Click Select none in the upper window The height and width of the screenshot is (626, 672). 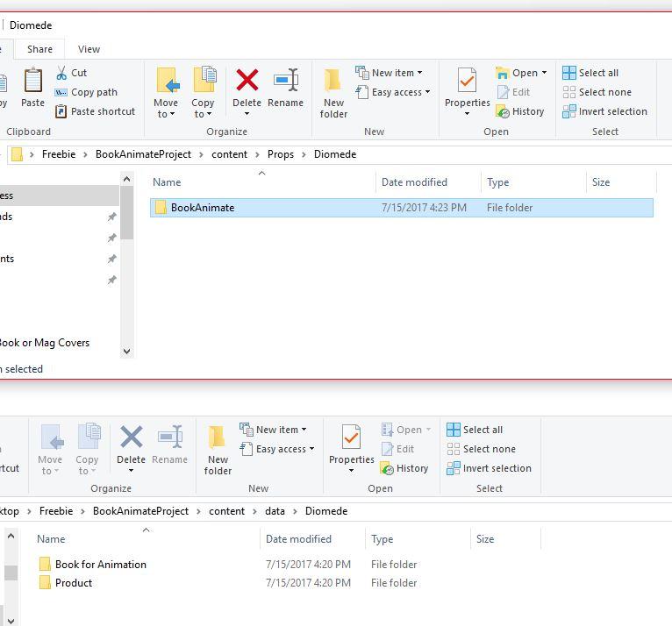click(x=597, y=92)
